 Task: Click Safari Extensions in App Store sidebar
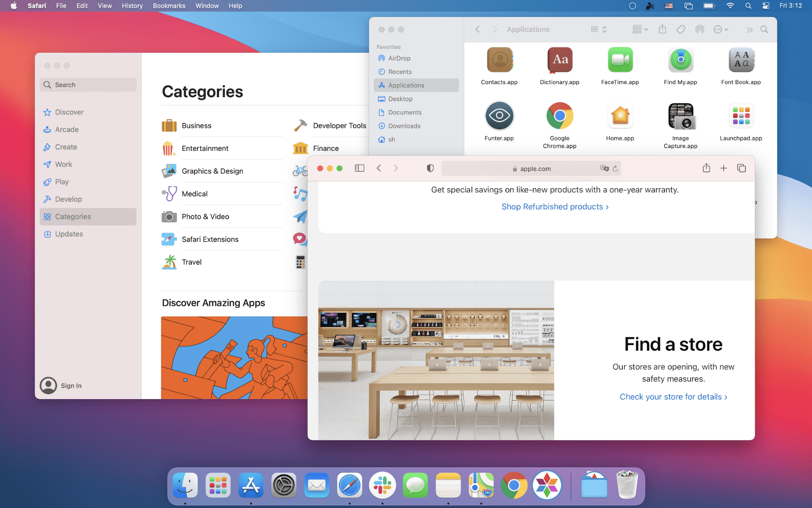click(x=210, y=239)
